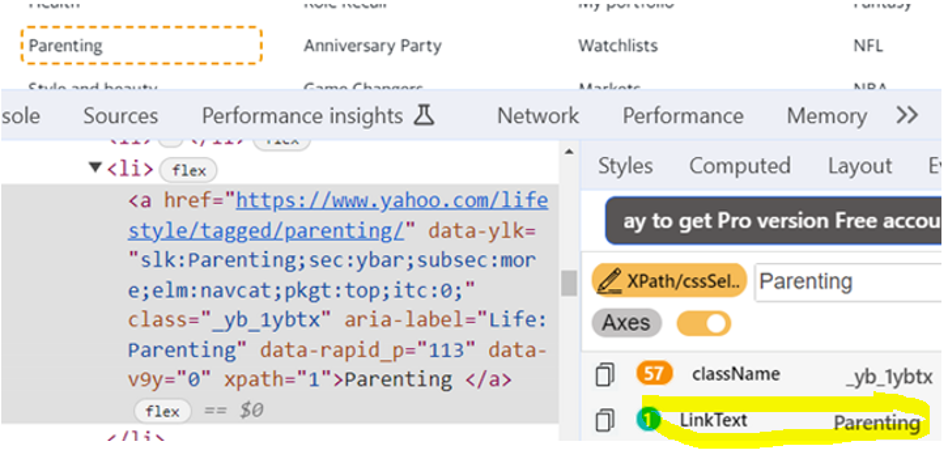Click the Elements panel vertical scrollbar
The image size is (948, 450).
coord(569,284)
